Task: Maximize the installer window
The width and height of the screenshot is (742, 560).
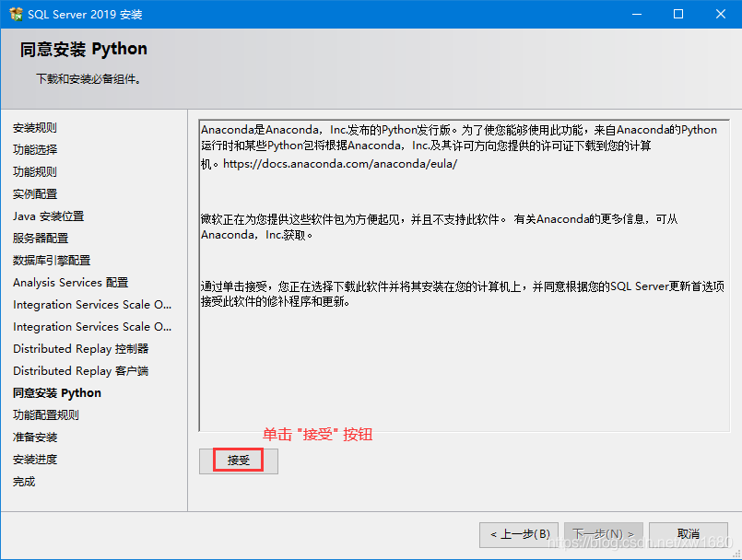Action: tap(678, 15)
